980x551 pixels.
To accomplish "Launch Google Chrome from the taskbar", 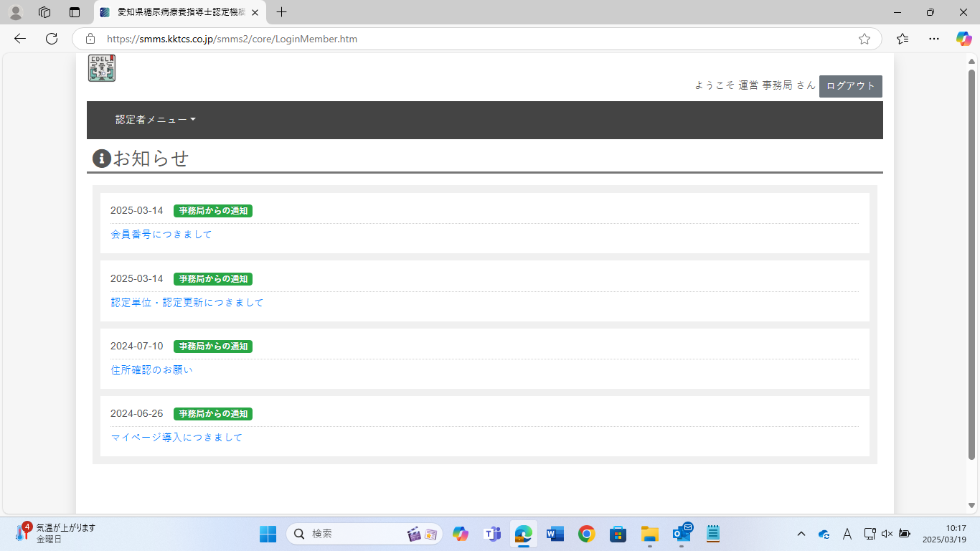I will point(587,534).
